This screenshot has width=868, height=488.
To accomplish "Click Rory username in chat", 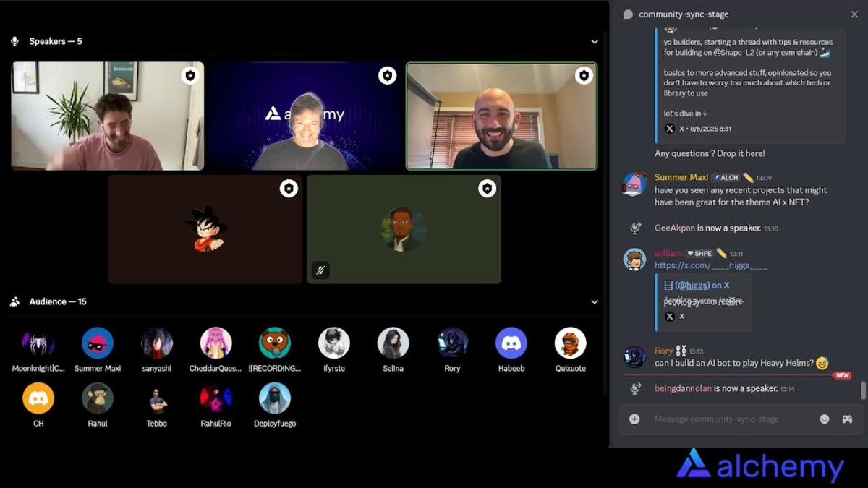I will [x=663, y=351].
